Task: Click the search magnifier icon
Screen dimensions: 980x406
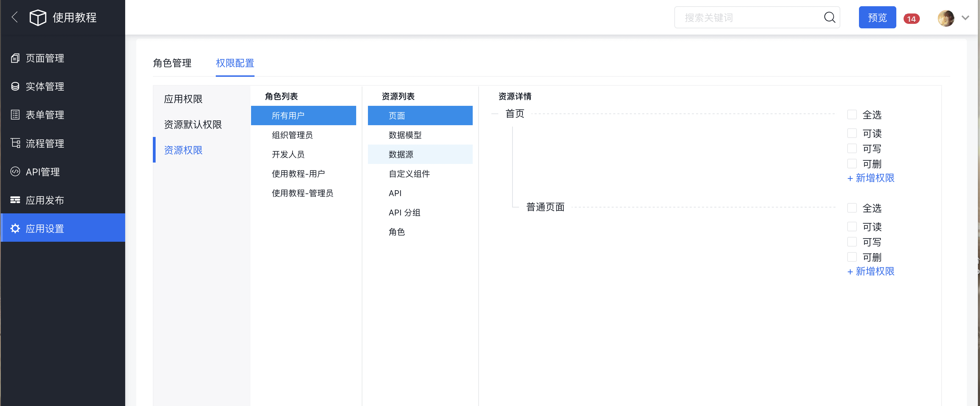Action: click(x=829, y=17)
